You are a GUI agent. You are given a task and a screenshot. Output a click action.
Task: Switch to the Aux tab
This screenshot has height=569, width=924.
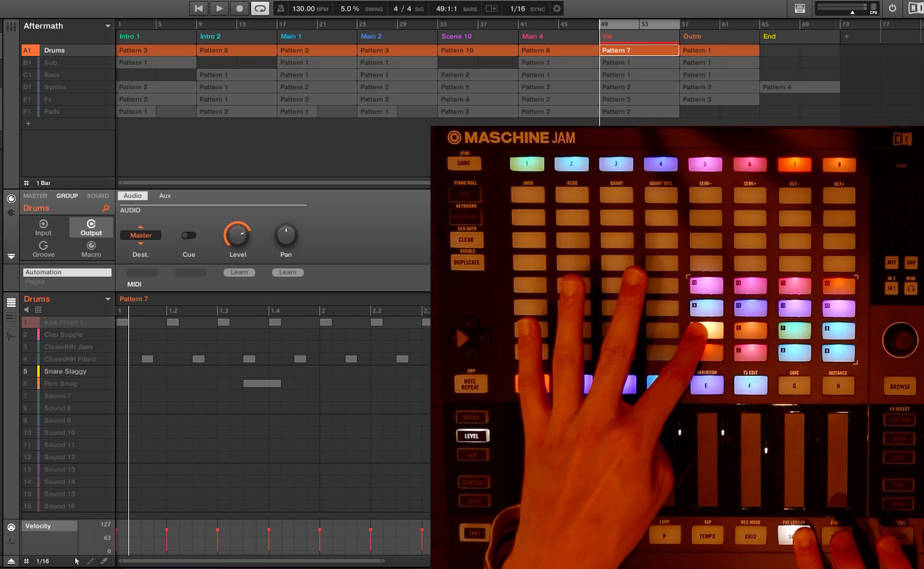[165, 196]
